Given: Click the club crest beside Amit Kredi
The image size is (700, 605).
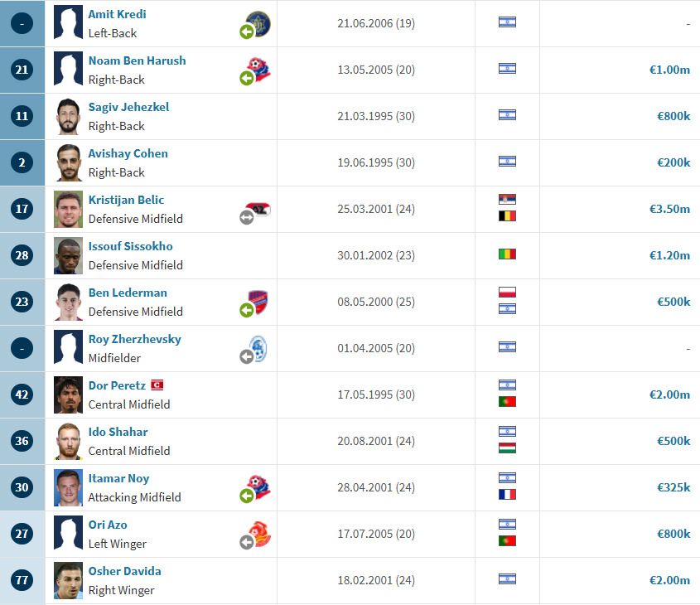Looking at the screenshot, I should [258, 24].
